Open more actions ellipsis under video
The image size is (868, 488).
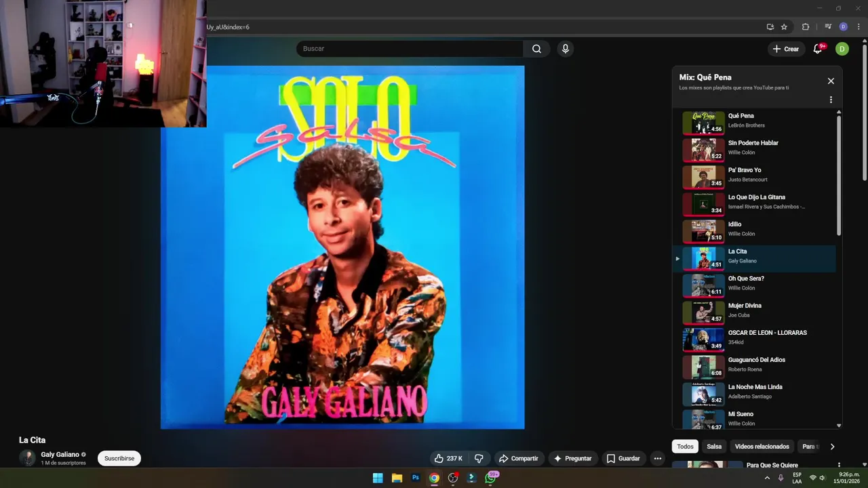pos(657,458)
